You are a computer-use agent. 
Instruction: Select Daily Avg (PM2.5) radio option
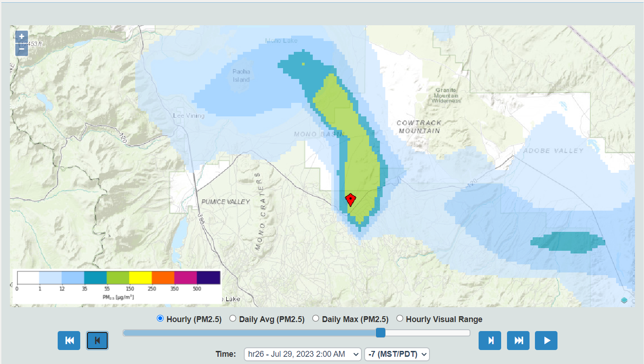pyautogui.click(x=233, y=318)
